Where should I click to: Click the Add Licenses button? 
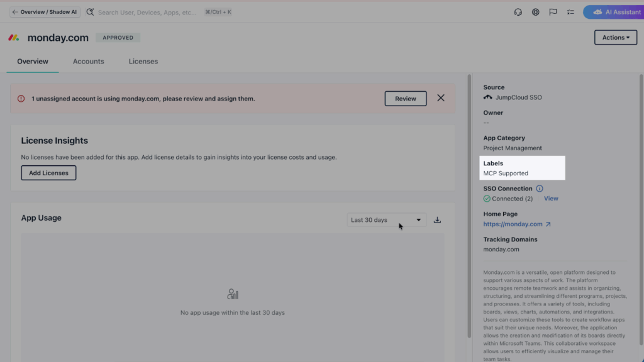pyautogui.click(x=48, y=173)
